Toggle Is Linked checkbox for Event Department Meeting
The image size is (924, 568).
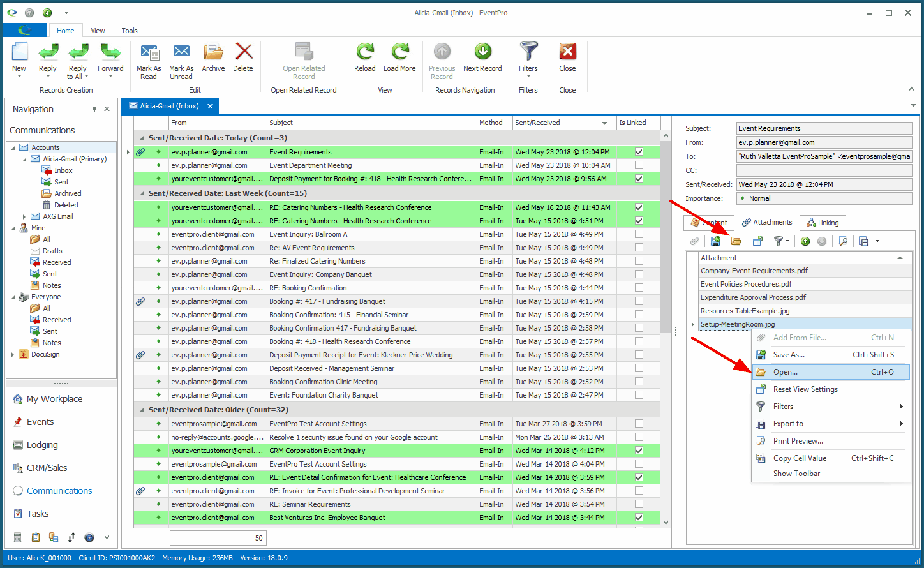(x=639, y=165)
